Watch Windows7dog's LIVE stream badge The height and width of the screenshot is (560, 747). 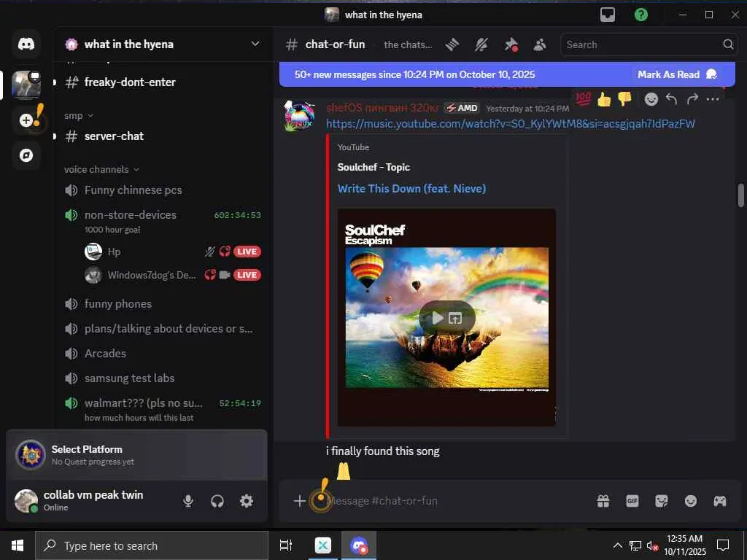tap(247, 275)
